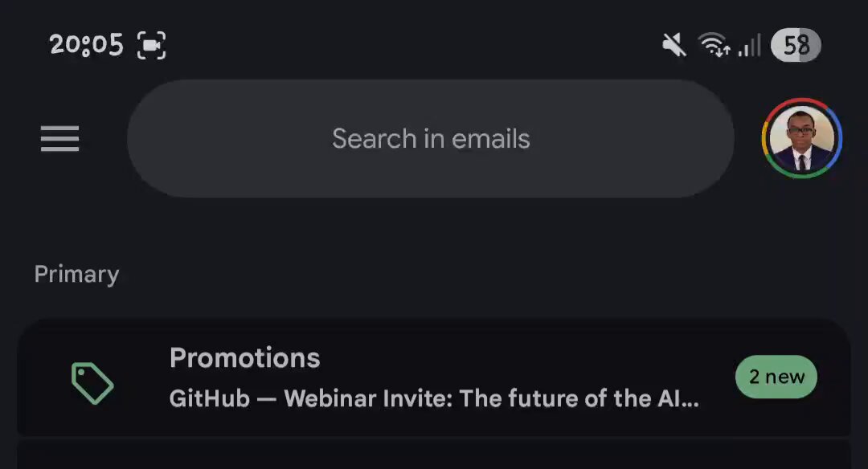Select the Primary category label
Viewport: 868px width, 469px height.
pyautogui.click(x=76, y=275)
